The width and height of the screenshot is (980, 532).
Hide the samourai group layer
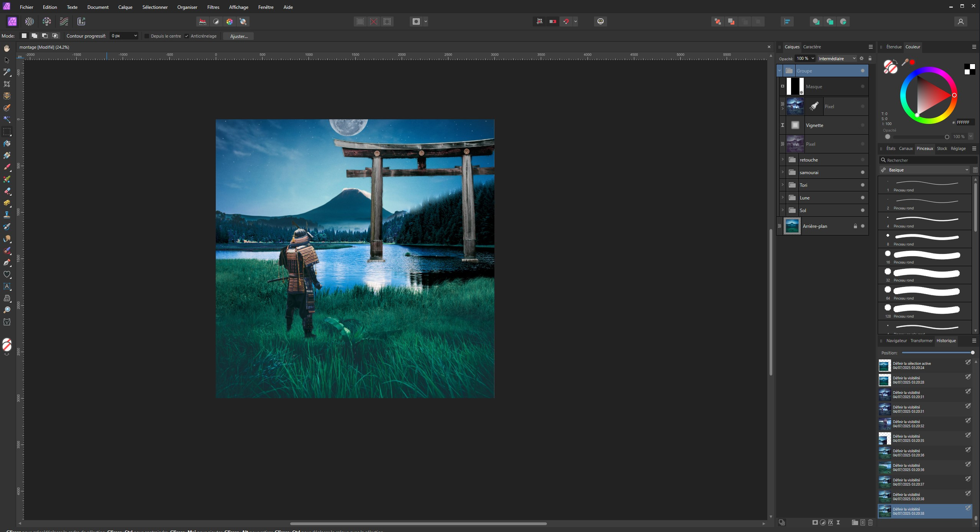[863, 173]
